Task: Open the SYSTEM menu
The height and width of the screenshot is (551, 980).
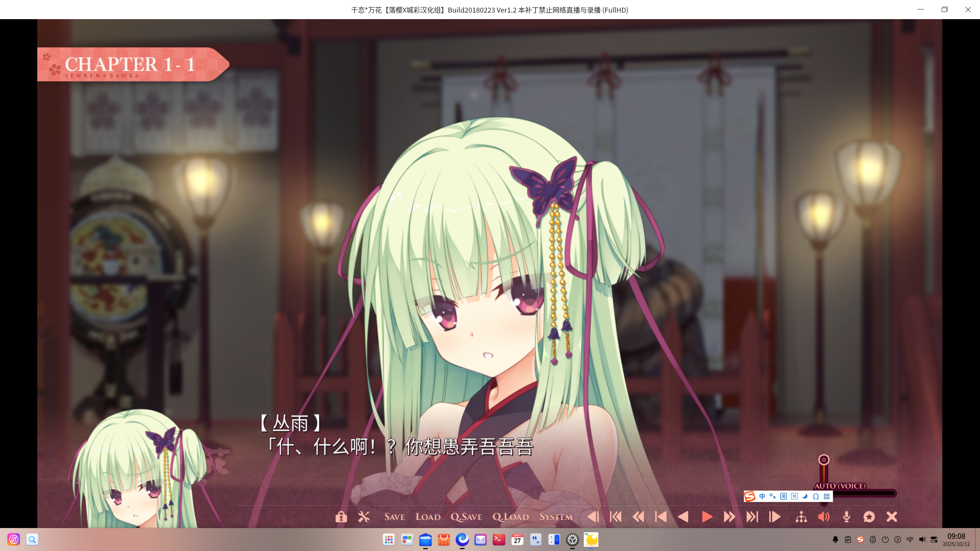Action: coord(556,517)
